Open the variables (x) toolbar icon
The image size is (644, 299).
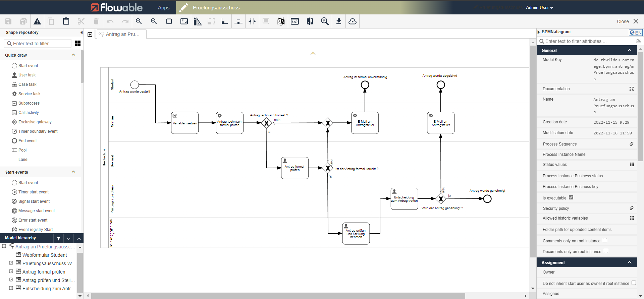coord(295,21)
